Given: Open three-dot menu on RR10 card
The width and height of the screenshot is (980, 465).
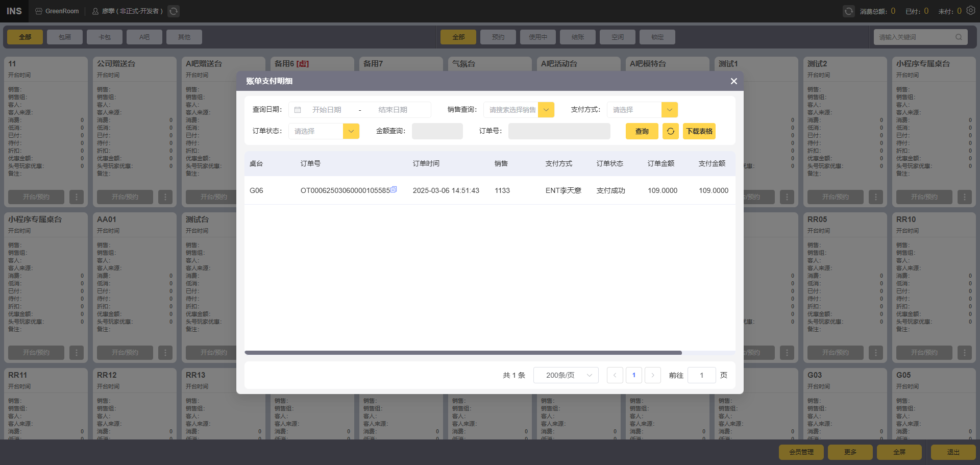Looking at the screenshot, I should (965, 353).
